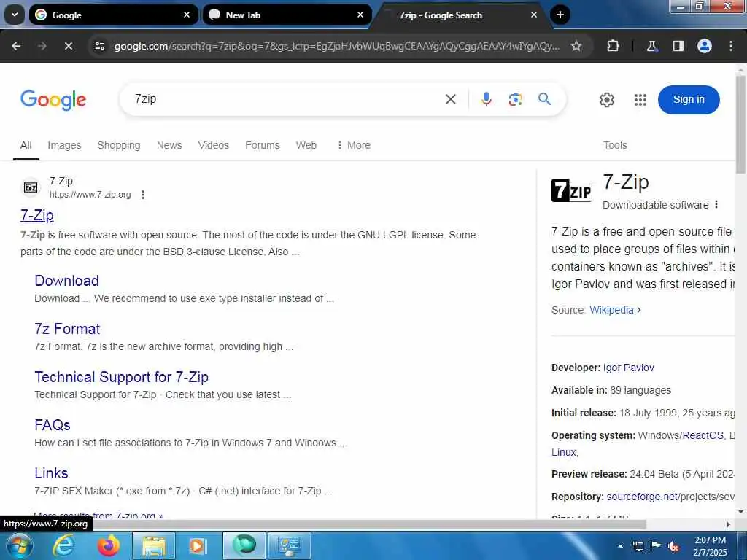Image resolution: width=747 pixels, height=560 pixels.
Task: Open the Windows Start menu
Action: (18, 545)
